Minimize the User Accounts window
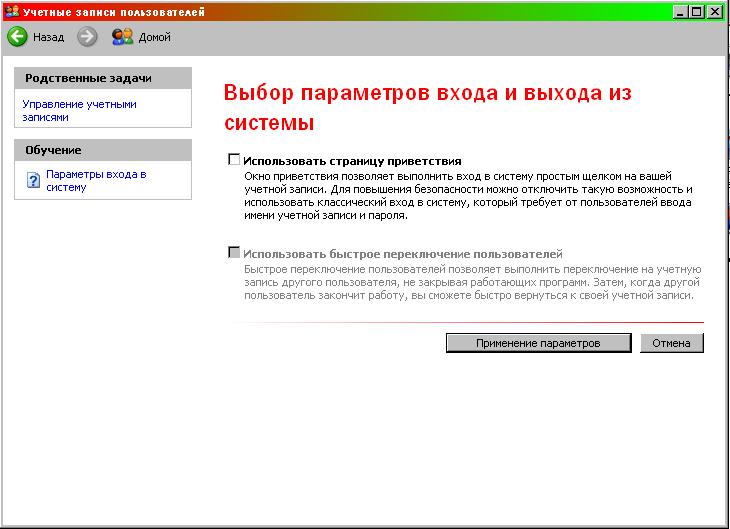This screenshot has height=529, width=730. click(x=681, y=11)
